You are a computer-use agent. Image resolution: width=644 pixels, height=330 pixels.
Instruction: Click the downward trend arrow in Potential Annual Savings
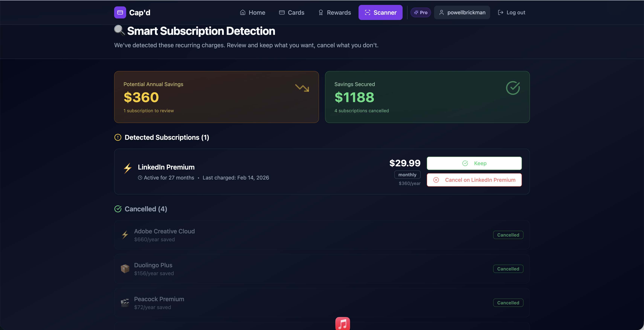pos(302,88)
